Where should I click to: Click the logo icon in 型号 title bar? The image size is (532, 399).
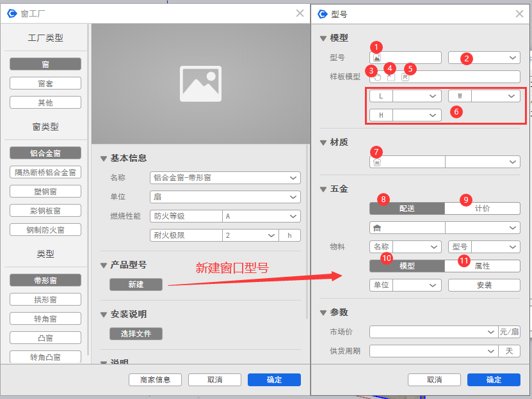point(321,13)
